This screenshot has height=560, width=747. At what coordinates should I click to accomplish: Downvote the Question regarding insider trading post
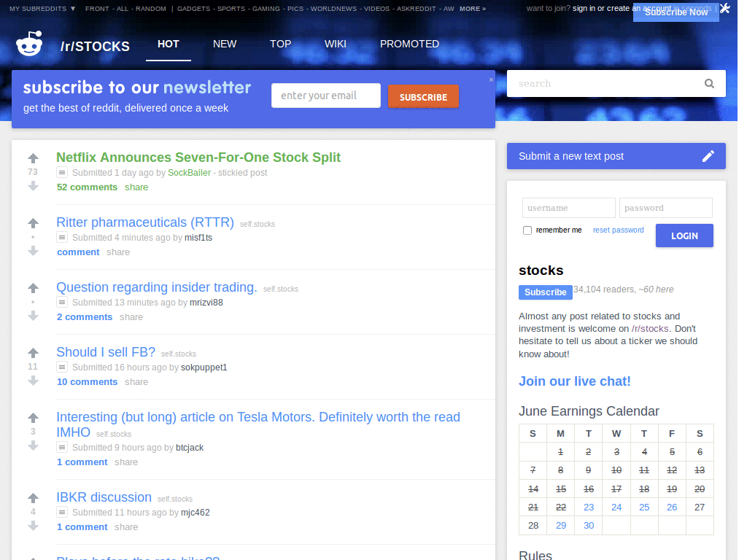coord(33,316)
